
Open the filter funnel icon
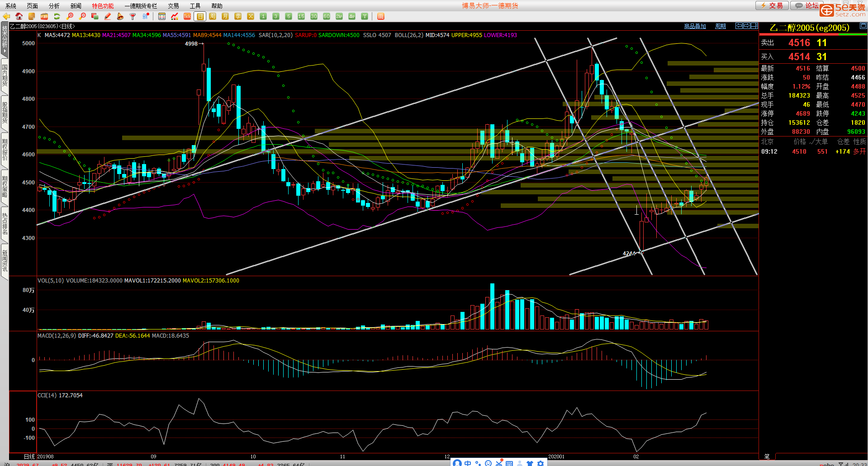tap(133, 16)
